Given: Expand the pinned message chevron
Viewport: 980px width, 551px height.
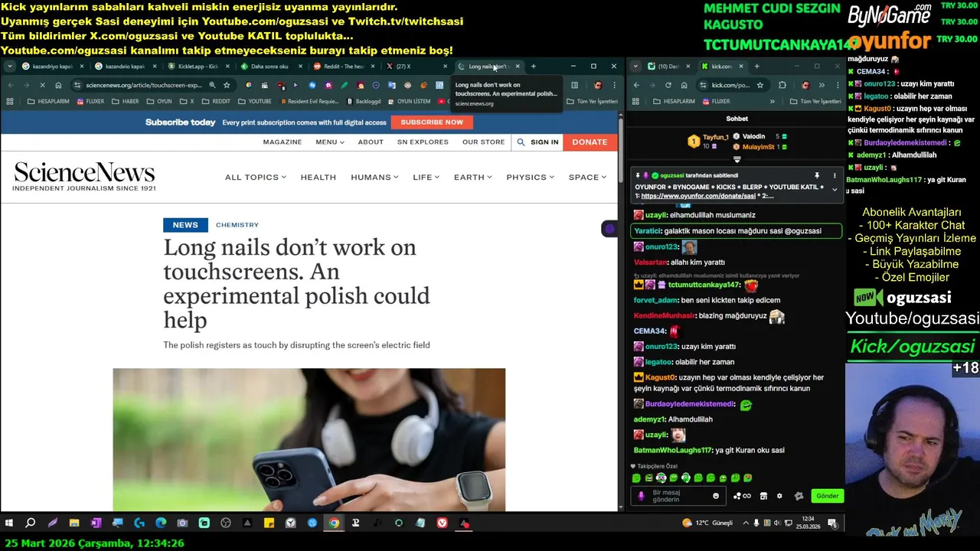Looking at the screenshot, I should tap(835, 189).
